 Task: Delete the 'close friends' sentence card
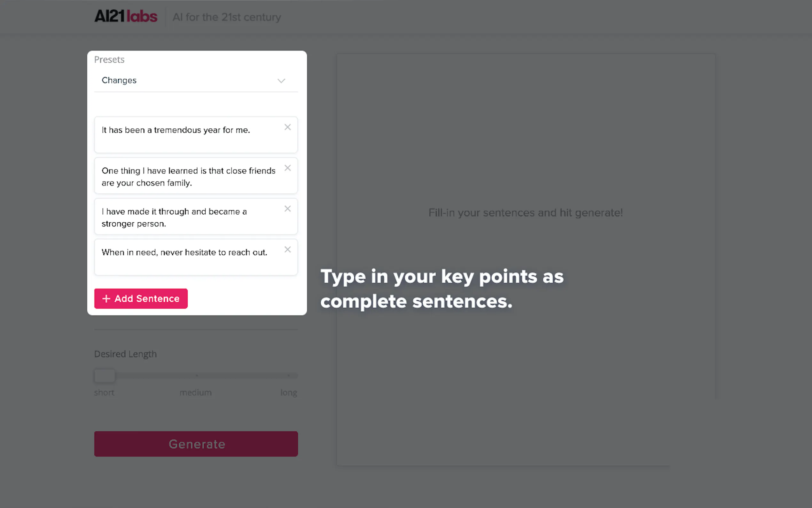(287, 168)
